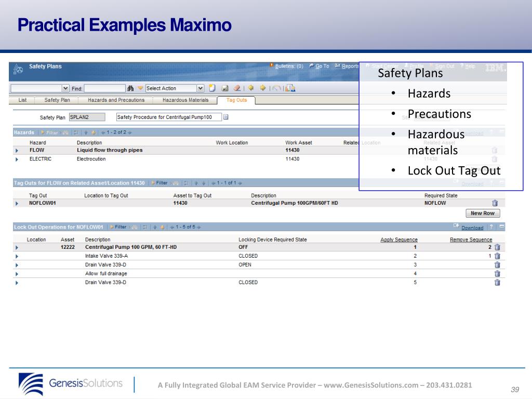Click asset value '12222'

click(x=68, y=247)
